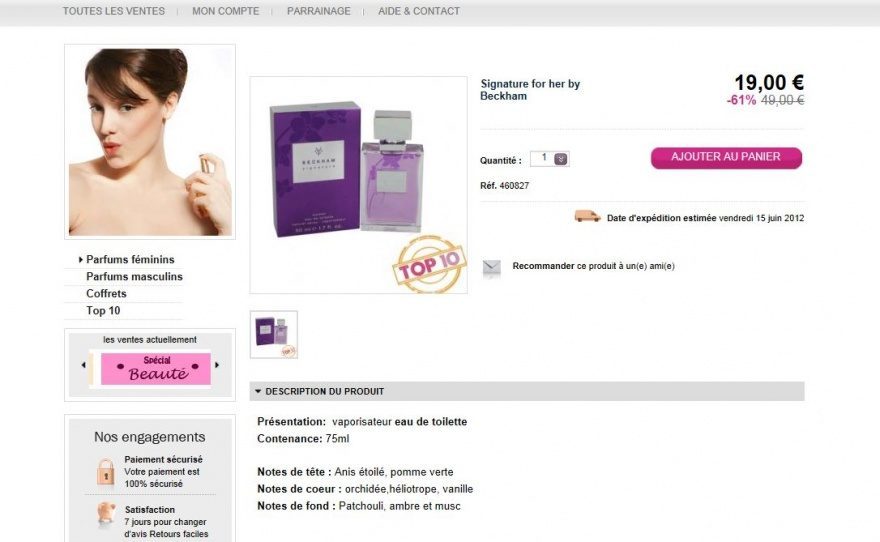This screenshot has width=880, height=542.
Task: Open the Spécial Beauté sale banner
Action: tap(155, 368)
